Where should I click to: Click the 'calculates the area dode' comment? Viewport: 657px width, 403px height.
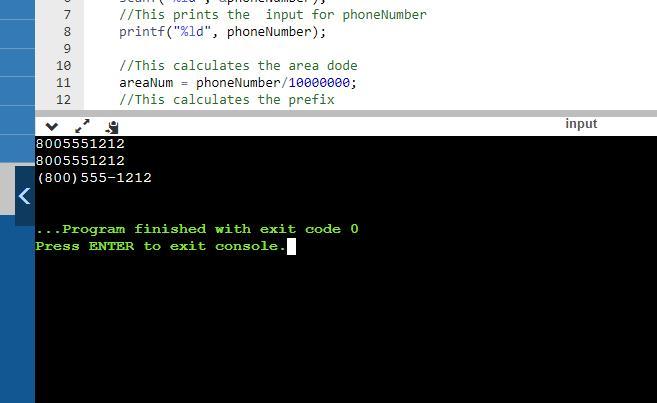pos(238,66)
